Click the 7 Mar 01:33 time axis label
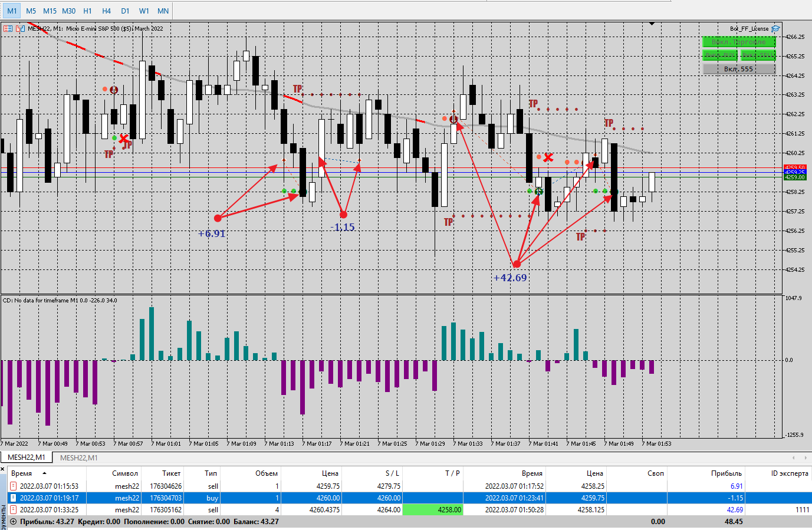812x530 pixels. pos(467,443)
